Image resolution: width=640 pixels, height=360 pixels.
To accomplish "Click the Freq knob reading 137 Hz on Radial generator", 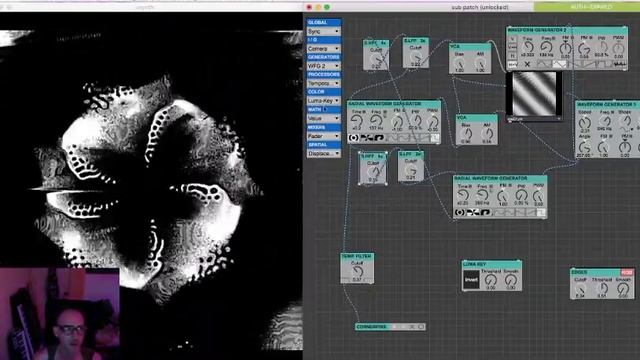I will (x=376, y=121).
